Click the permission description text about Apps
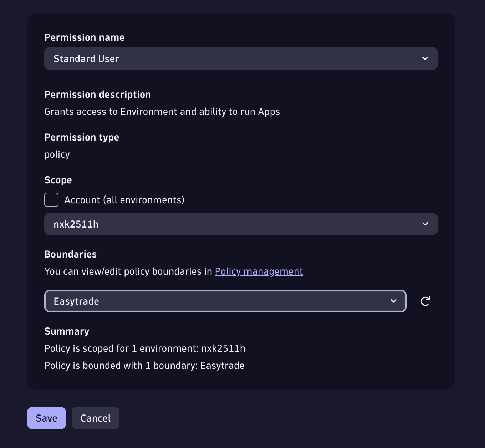This screenshot has height=448, width=485. pos(162,112)
